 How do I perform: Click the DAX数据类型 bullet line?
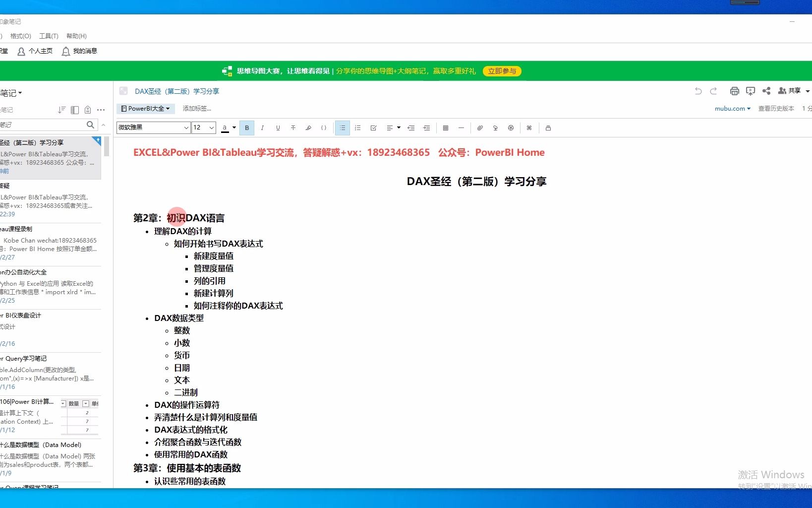(x=179, y=318)
